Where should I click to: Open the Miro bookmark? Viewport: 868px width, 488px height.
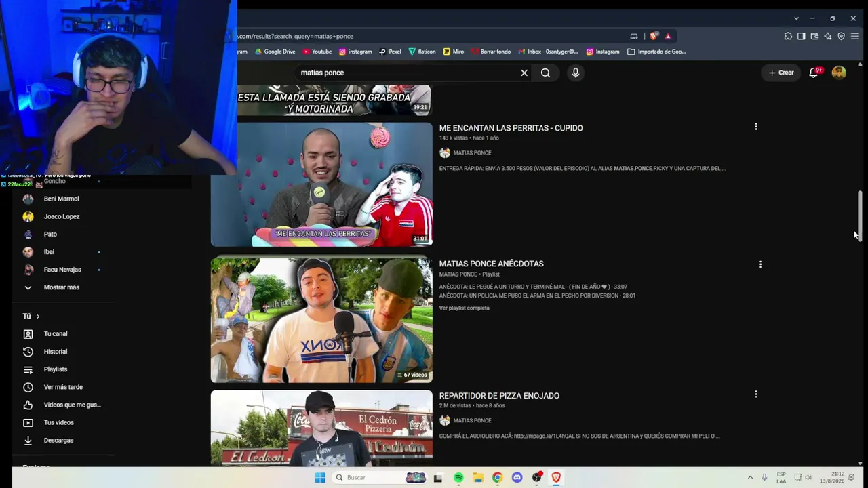point(454,52)
